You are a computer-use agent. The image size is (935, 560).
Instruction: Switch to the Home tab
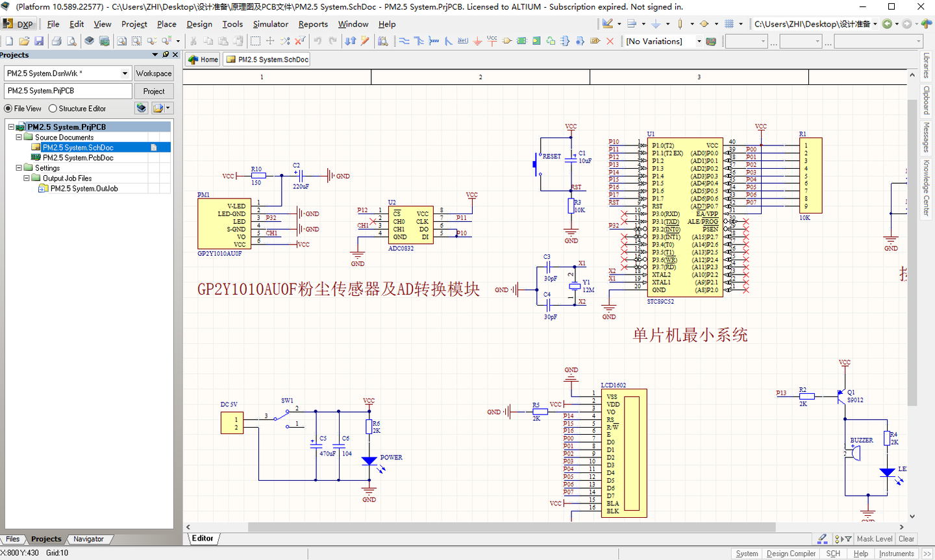tap(201, 58)
